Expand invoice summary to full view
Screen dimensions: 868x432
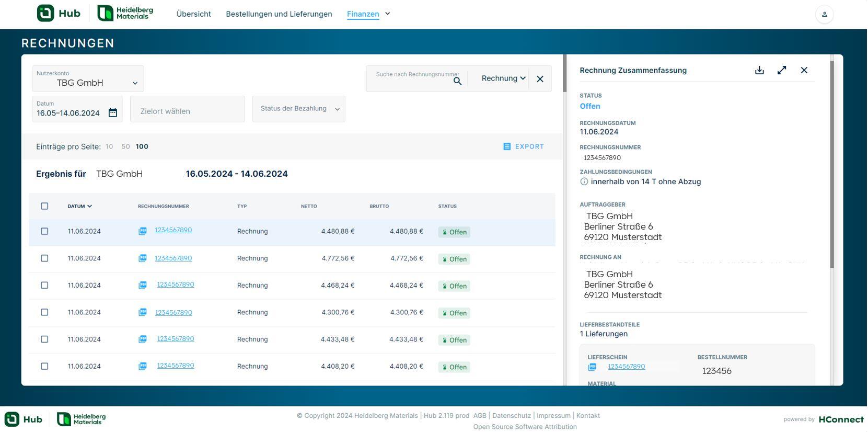[x=782, y=70]
